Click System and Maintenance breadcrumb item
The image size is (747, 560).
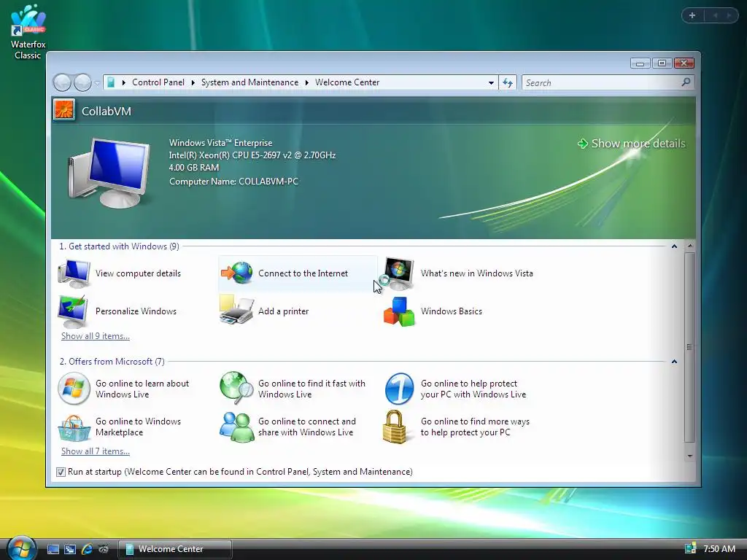[x=249, y=82]
